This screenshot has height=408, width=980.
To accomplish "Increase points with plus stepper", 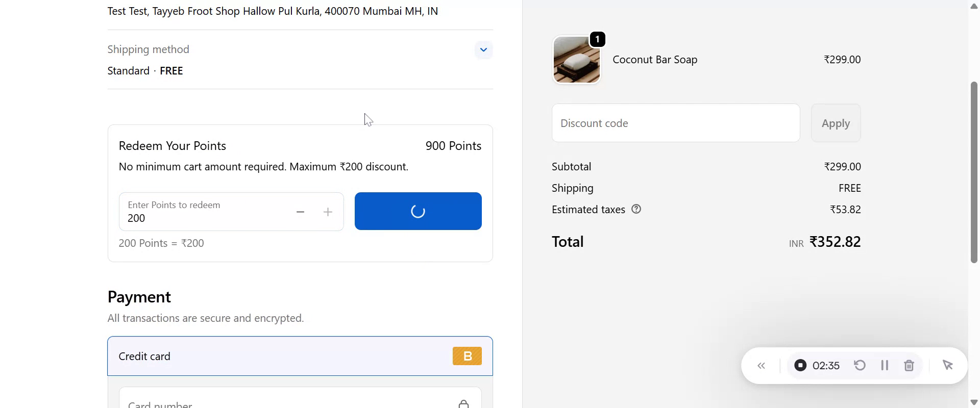I will click(x=328, y=212).
